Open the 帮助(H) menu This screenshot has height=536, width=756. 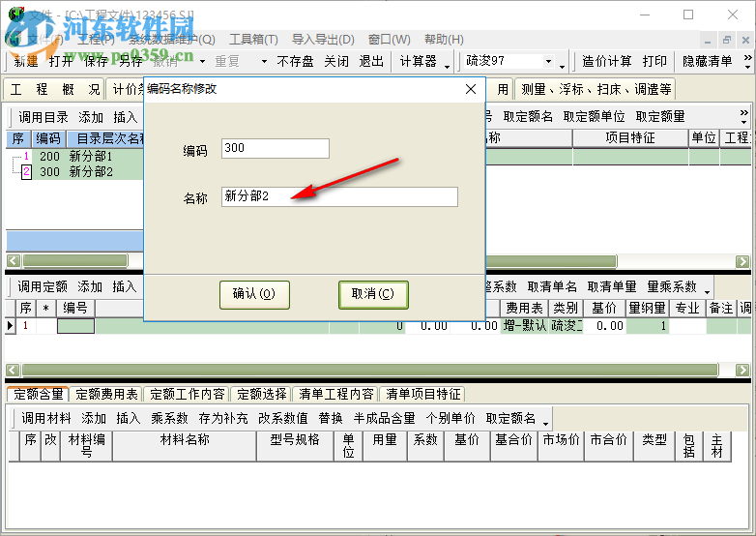click(x=444, y=40)
